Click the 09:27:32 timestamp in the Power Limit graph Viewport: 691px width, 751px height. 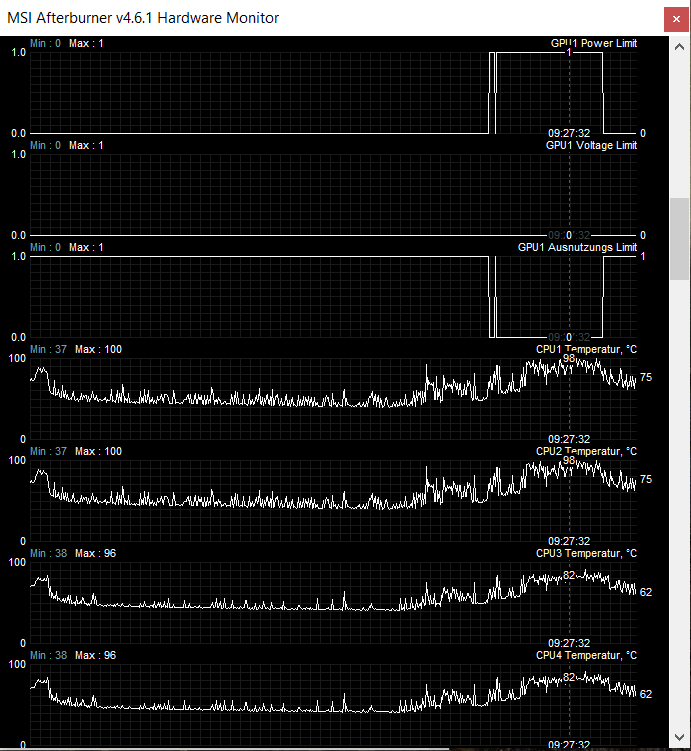pos(569,133)
